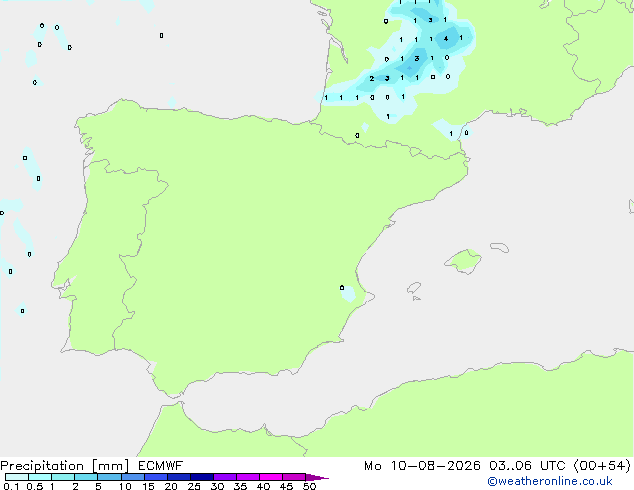This screenshot has height=490, width=634.
Task: Click the '4' precipitation value over France
Action: click(446, 39)
